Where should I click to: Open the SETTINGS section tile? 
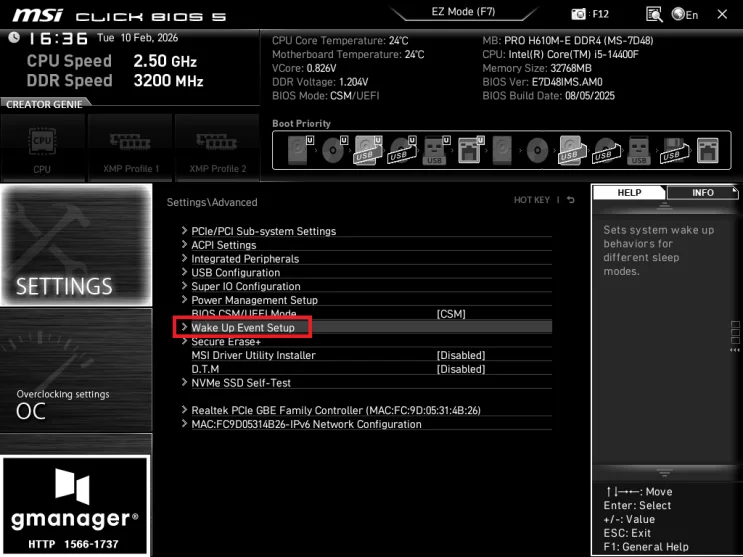[x=76, y=245]
